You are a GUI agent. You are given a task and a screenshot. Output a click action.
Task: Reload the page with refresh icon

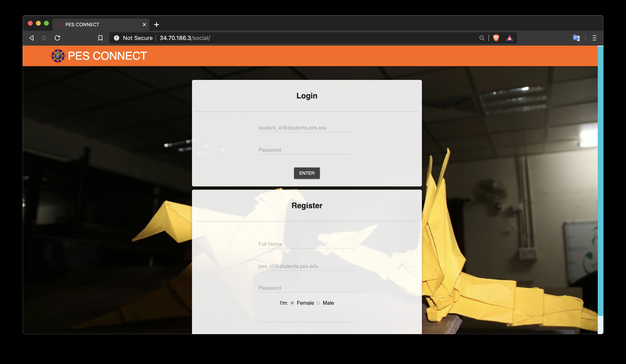click(x=57, y=38)
